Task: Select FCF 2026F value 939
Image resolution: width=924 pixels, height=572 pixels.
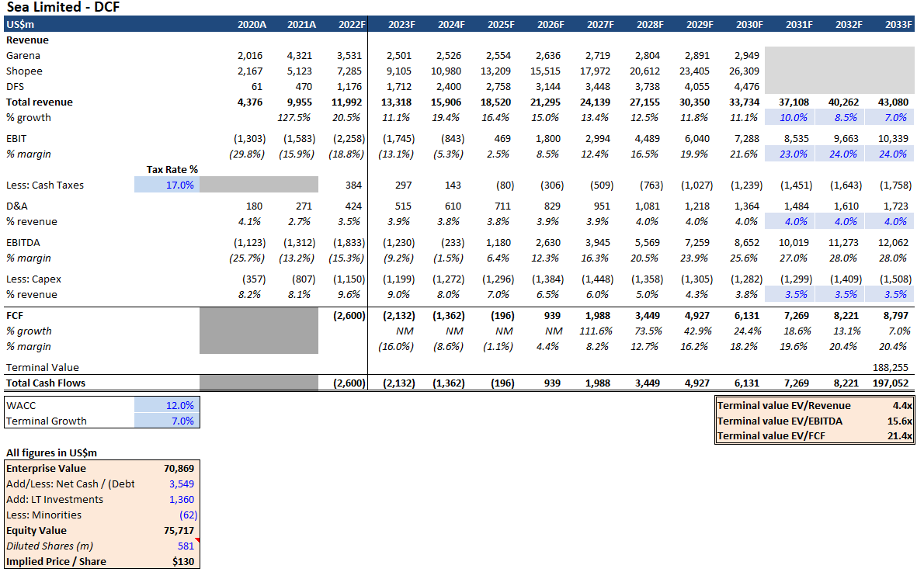Action: [552, 316]
